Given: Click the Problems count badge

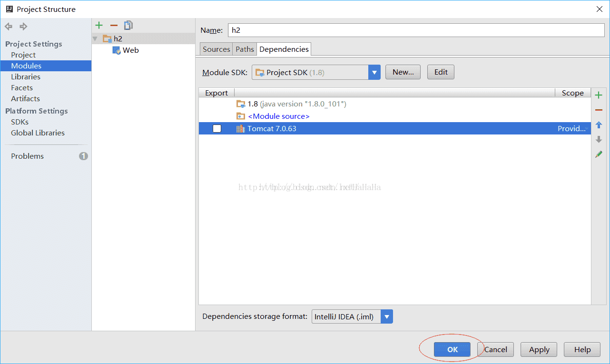Looking at the screenshot, I should [x=83, y=156].
